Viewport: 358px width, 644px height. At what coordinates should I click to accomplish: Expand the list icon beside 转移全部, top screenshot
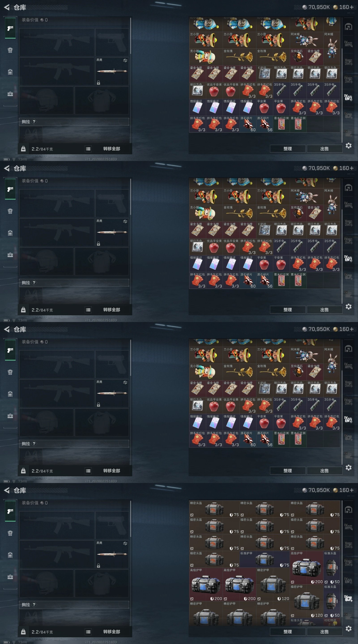[88, 149]
